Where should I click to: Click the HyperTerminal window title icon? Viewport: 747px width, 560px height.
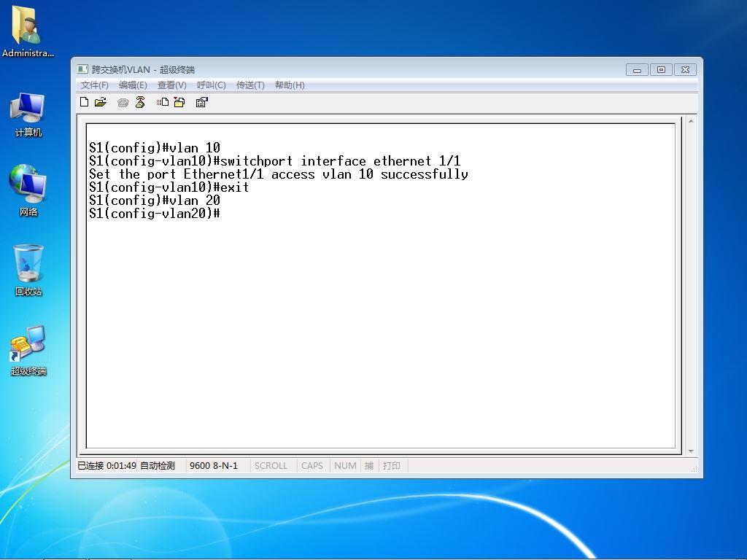(83, 69)
